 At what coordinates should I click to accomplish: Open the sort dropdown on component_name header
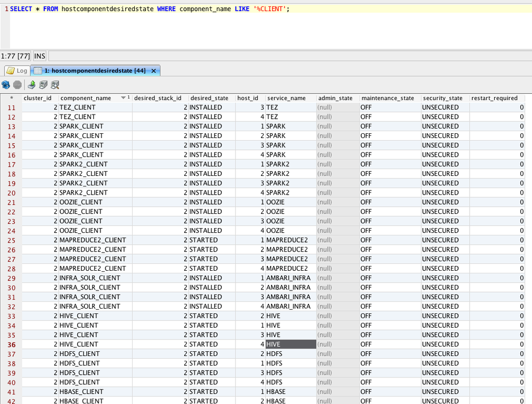(x=122, y=98)
